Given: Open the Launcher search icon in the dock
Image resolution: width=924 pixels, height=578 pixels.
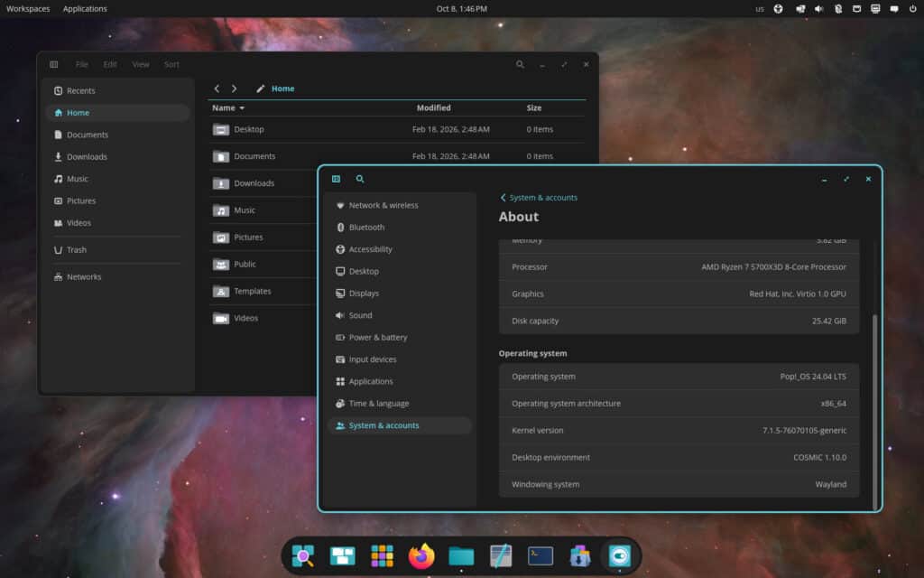Looking at the screenshot, I should point(303,555).
